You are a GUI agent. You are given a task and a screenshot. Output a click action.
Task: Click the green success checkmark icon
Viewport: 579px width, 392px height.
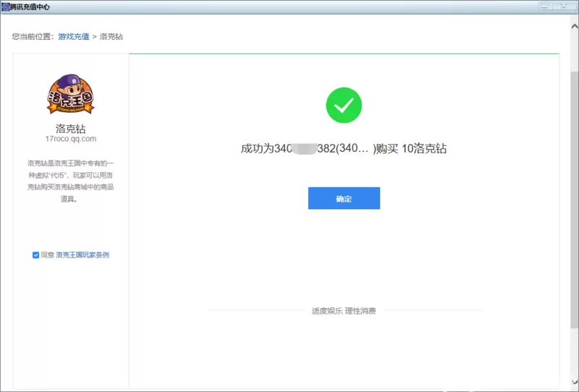(344, 105)
